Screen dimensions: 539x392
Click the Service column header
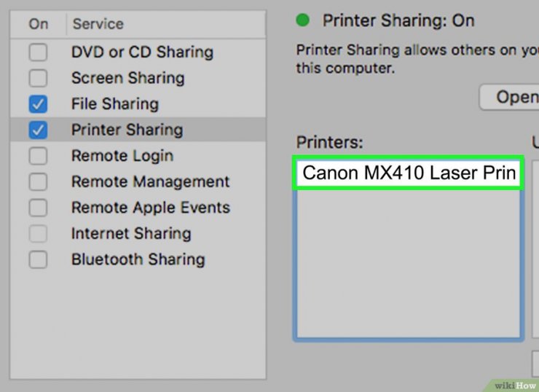tap(97, 24)
